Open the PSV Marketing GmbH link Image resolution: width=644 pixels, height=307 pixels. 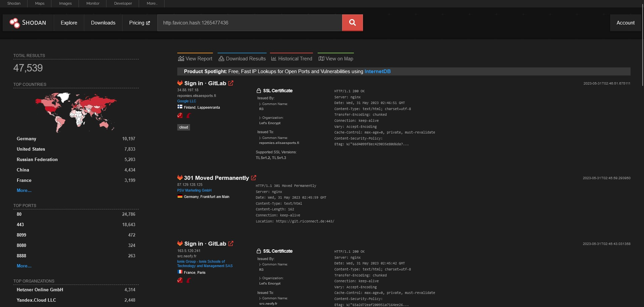tap(194, 190)
